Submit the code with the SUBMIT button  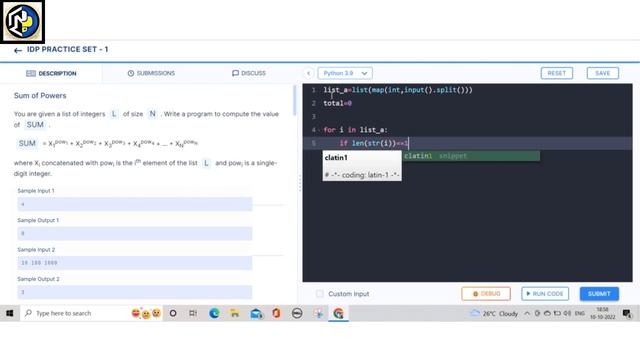599,293
